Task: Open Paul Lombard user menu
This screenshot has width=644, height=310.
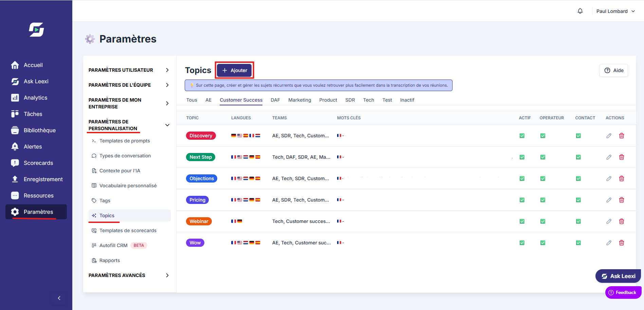Action: pyautogui.click(x=615, y=11)
